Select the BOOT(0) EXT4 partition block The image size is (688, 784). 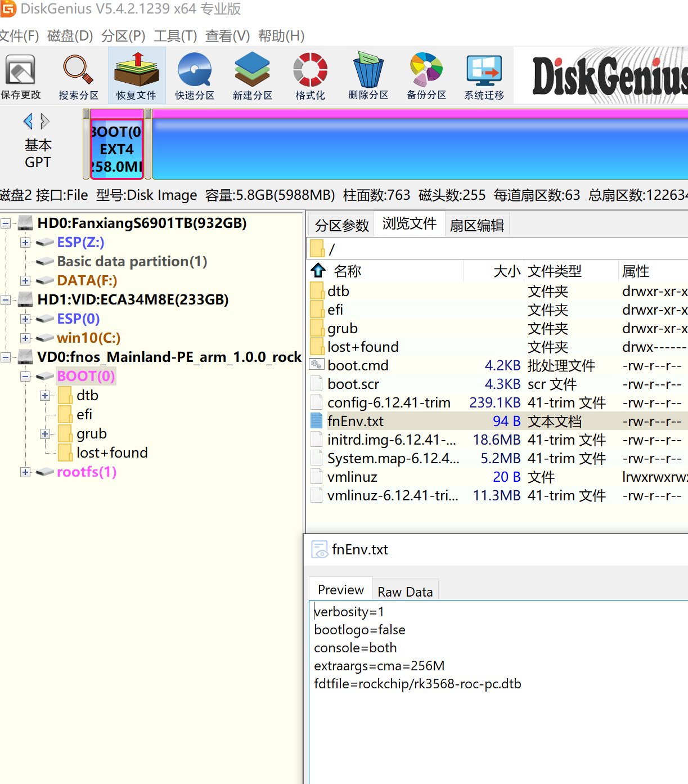tap(116, 149)
